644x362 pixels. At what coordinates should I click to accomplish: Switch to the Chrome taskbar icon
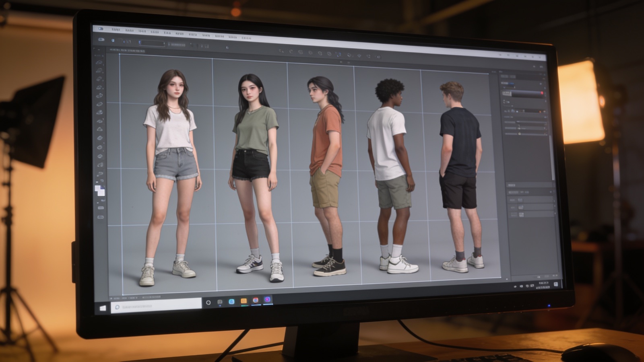click(x=255, y=300)
